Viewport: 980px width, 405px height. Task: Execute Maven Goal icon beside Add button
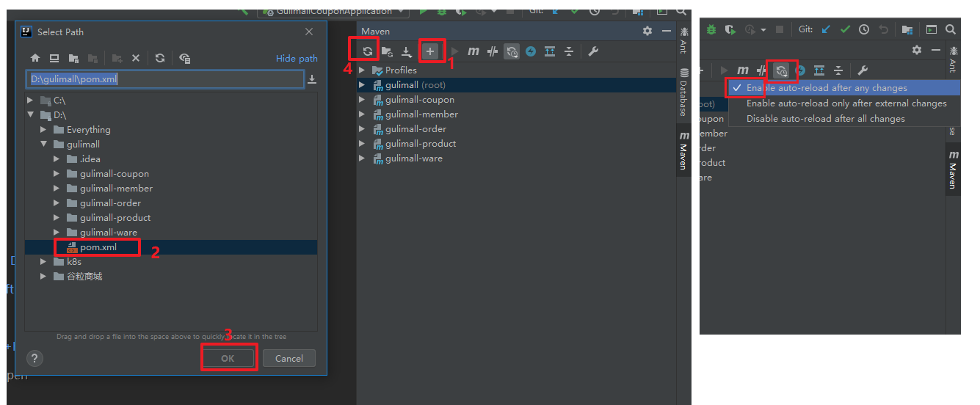(x=473, y=51)
